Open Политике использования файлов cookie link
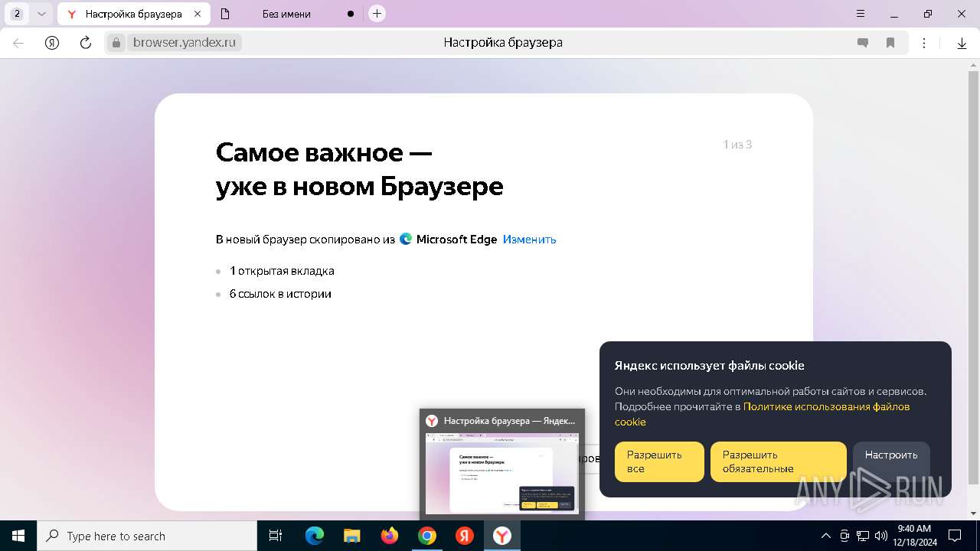 [x=762, y=414]
